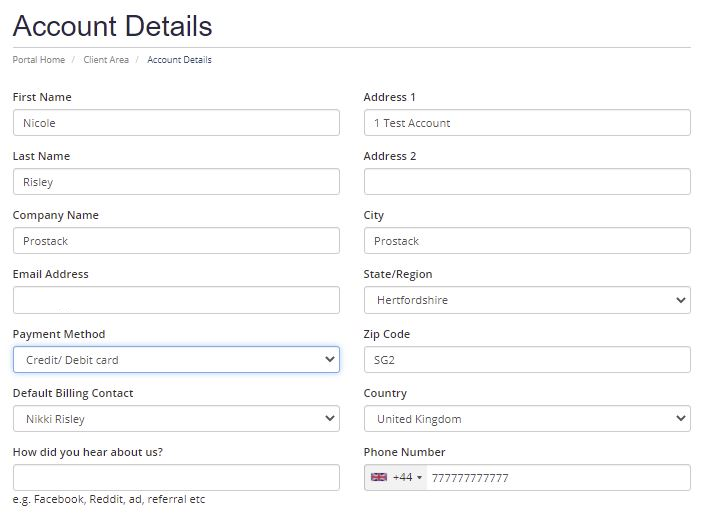Image resolution: width=715 pixels, height=516 pixels.
Task: Click the Last Name field containing Risley
Action: pos(176,182)
